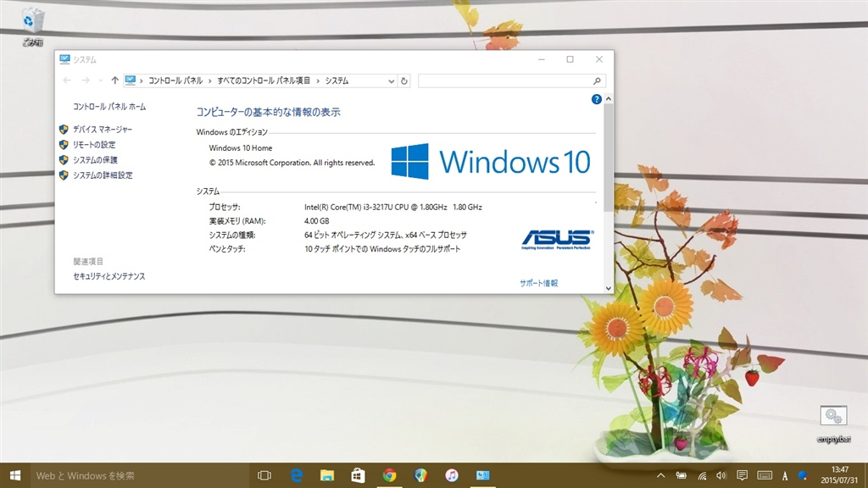
Task: Open the volume tray icon
Action: coord(721,475)
